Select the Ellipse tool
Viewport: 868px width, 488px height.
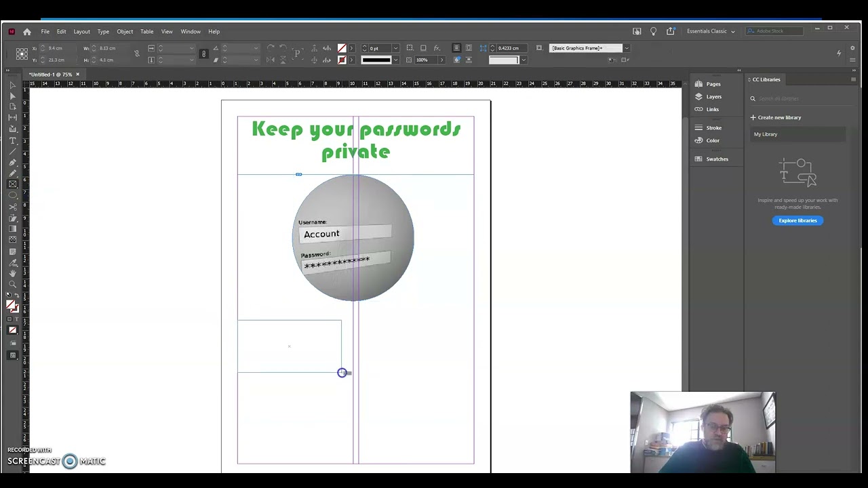12,195
